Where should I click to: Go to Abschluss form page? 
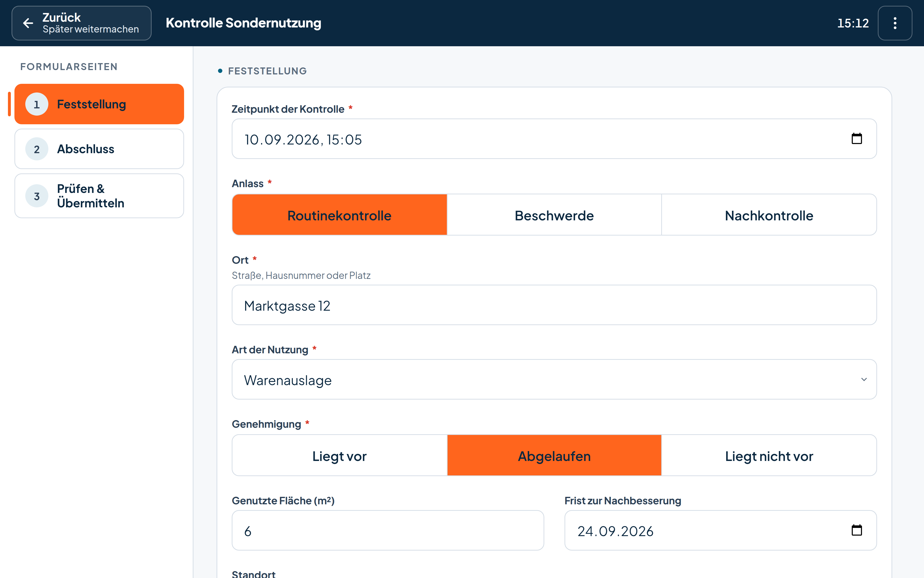tap(99, 149)
